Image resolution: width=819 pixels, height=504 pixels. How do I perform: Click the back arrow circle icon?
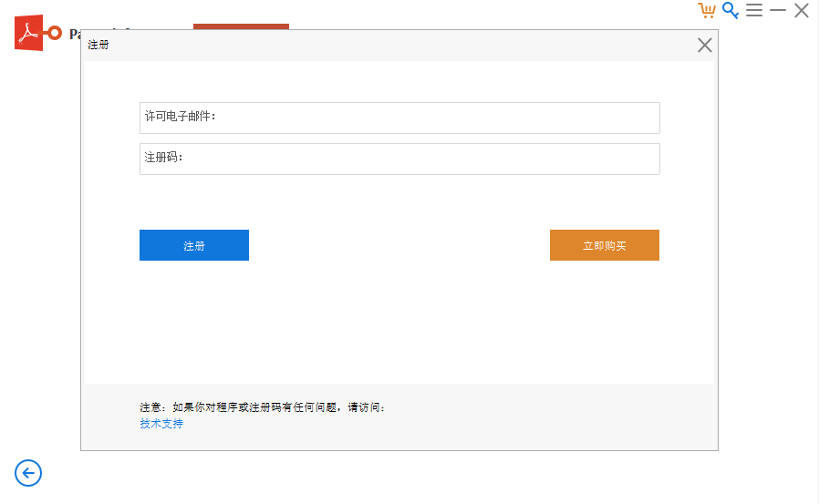(x=28, y=473)
